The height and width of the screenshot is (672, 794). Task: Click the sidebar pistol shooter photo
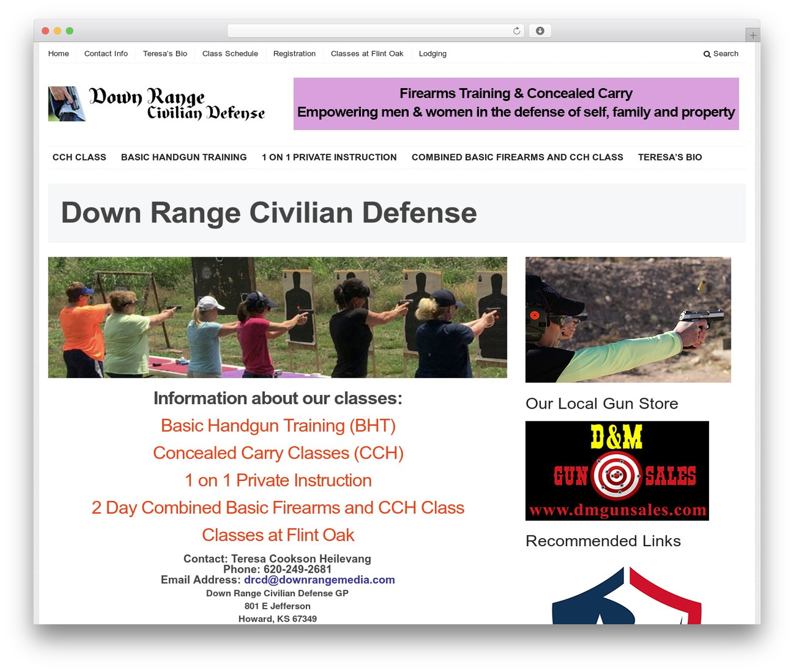tap(628, 320)
